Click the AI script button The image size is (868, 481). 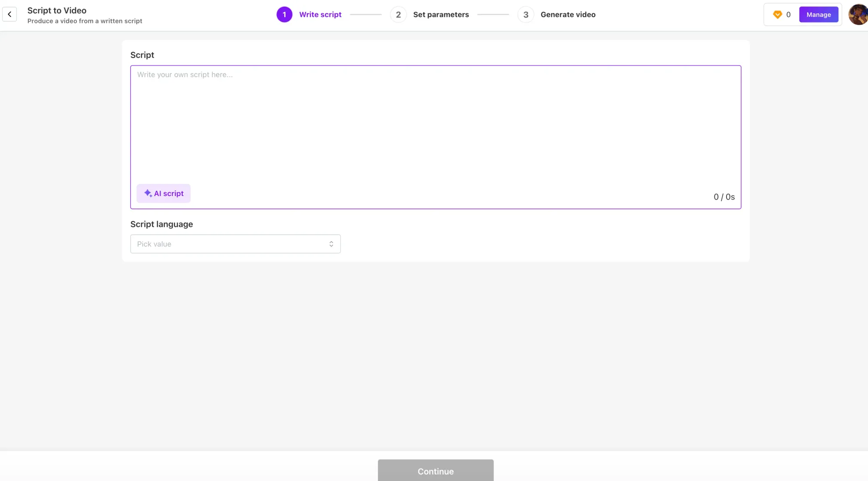coord(164,193)
